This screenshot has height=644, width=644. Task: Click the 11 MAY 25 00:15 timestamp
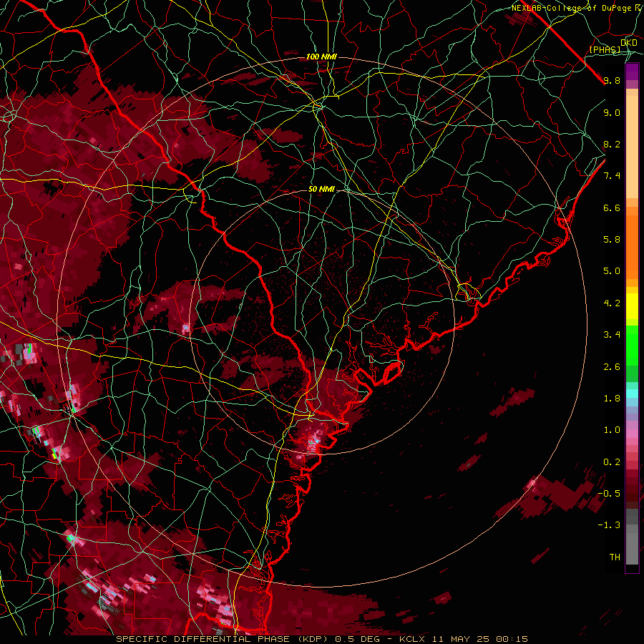point(479,639)
